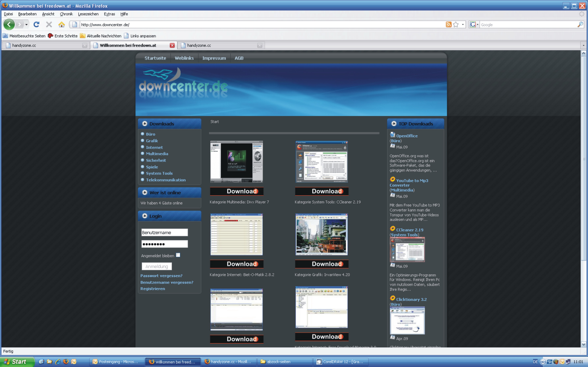Viewport: 588px width, 367px height.
Task: Click the Anmeldung button
Action: [157, 266]
